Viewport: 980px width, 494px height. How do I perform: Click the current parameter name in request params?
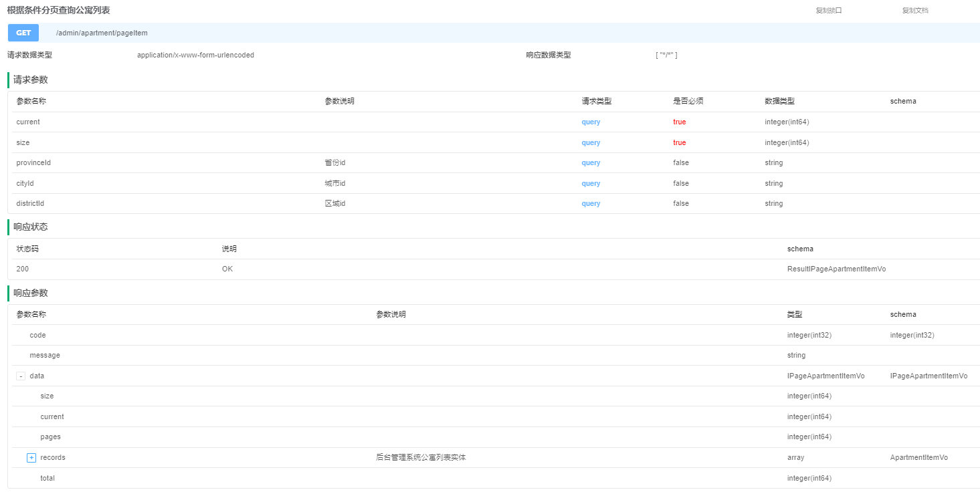[28, 122]
